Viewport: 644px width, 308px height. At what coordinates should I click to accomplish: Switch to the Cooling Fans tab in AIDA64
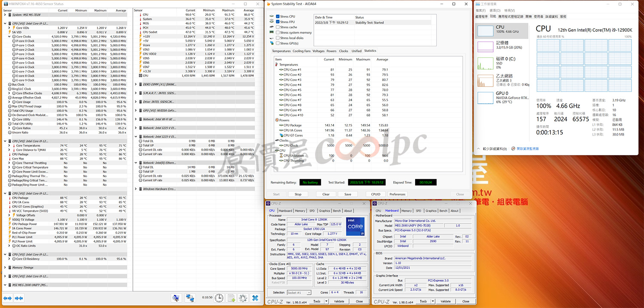coord(301,51)
